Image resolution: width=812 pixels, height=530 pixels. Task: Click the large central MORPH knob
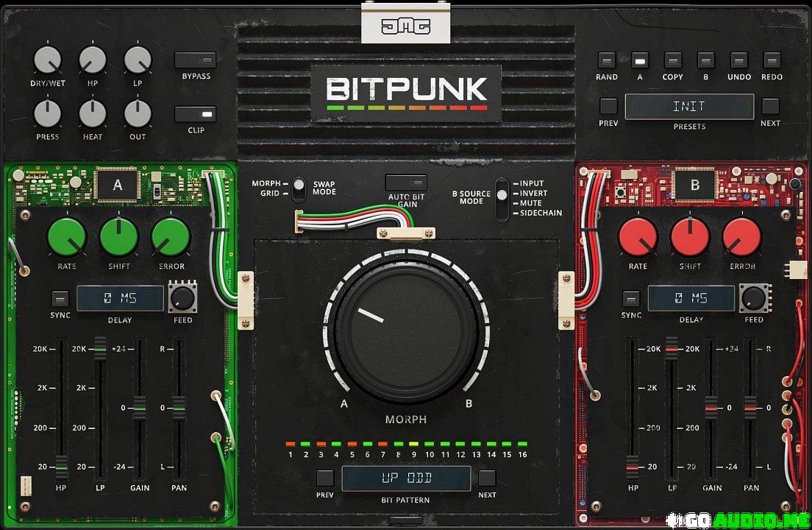(406, 326)
